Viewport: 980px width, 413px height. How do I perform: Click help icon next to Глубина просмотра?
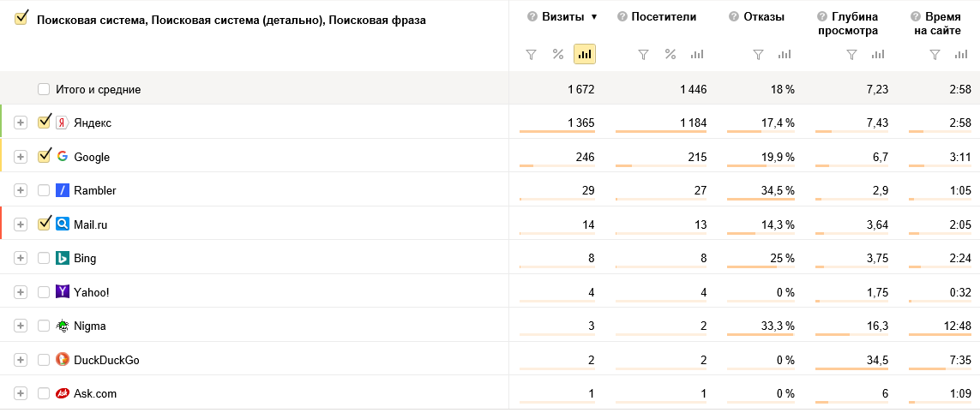coord(823,17)
